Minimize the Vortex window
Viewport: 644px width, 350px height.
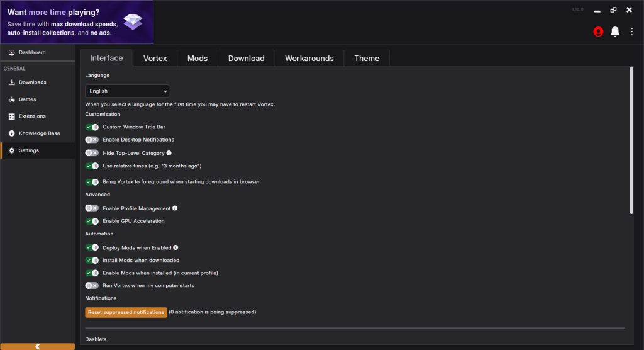point(597,11)
